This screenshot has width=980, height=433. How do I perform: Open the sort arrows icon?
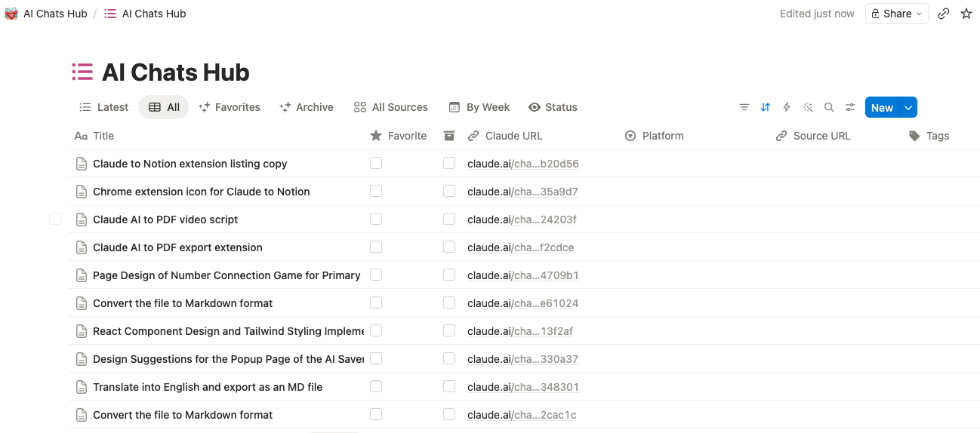pos(766,107)
